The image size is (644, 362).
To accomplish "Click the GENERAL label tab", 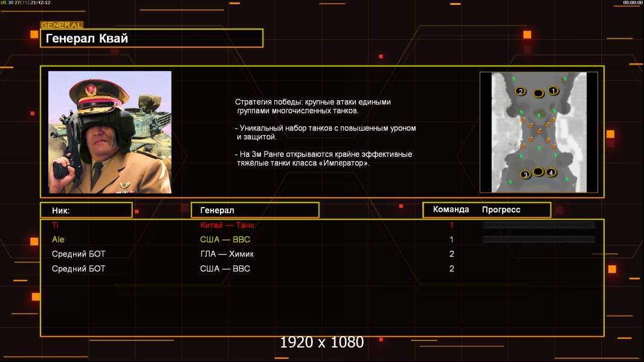I will (62, 25).
